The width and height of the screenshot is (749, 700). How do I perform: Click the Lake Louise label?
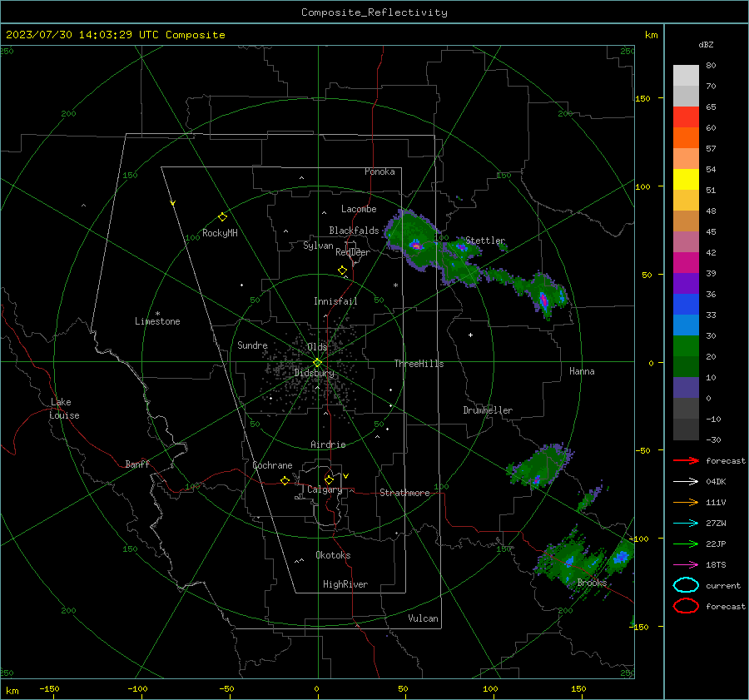tap(64, 409)
